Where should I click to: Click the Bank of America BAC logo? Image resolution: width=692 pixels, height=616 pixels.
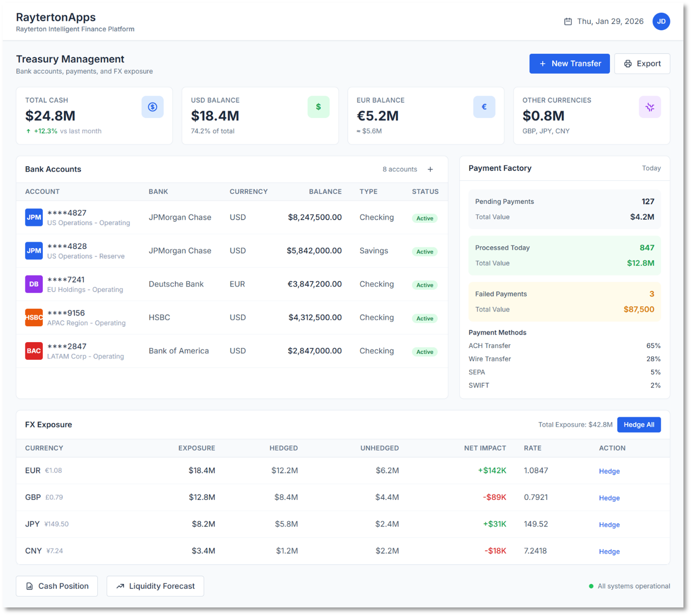(34, 351)
